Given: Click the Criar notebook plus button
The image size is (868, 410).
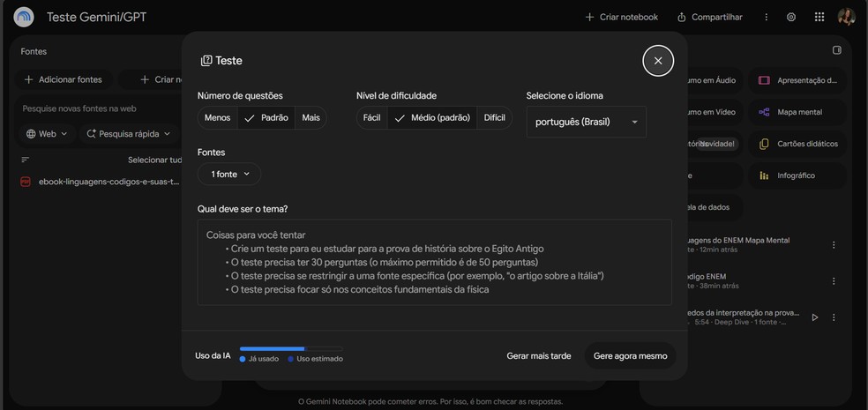Looking at the screenshot, I should click(x=622, y=17).
